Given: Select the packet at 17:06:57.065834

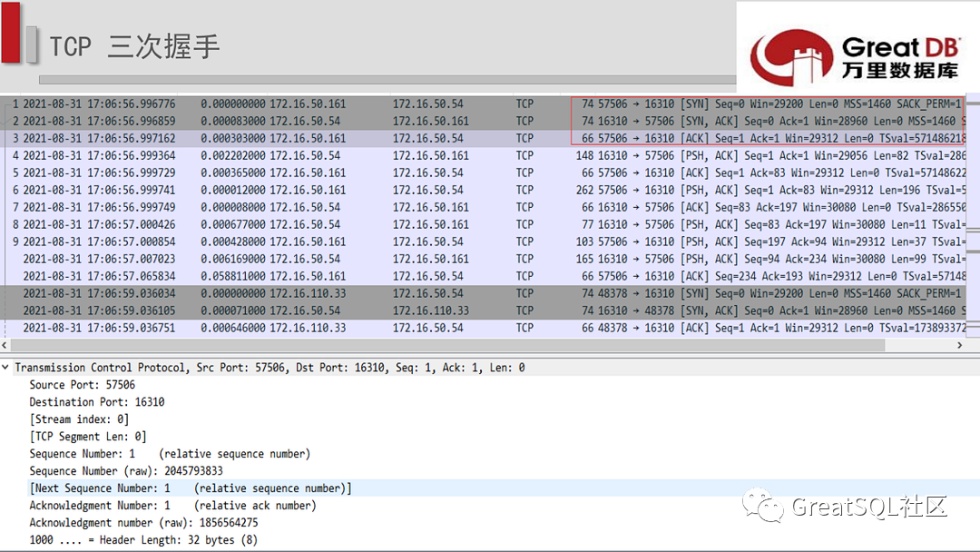Looking at the screenshot, I should pos(483,276).
